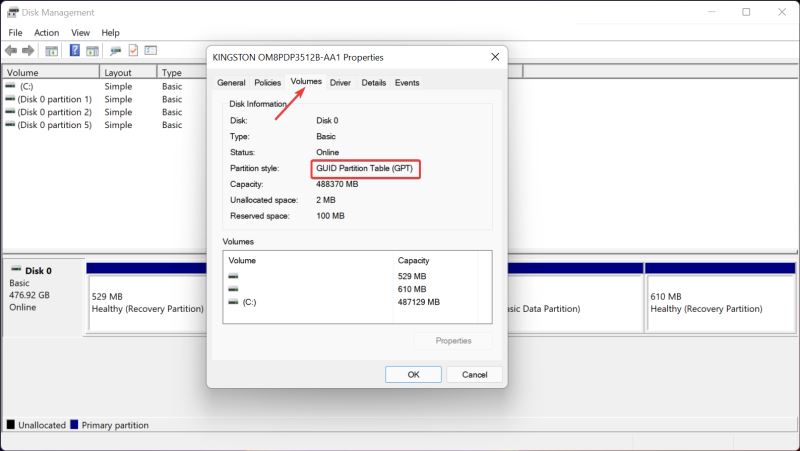Click the Back arrow toolbar icon

[11, 51]
